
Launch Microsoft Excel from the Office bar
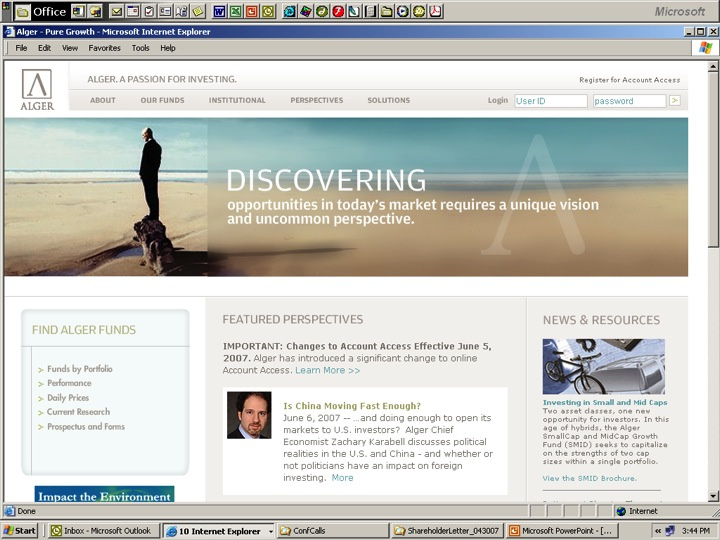tap(236, 11)
